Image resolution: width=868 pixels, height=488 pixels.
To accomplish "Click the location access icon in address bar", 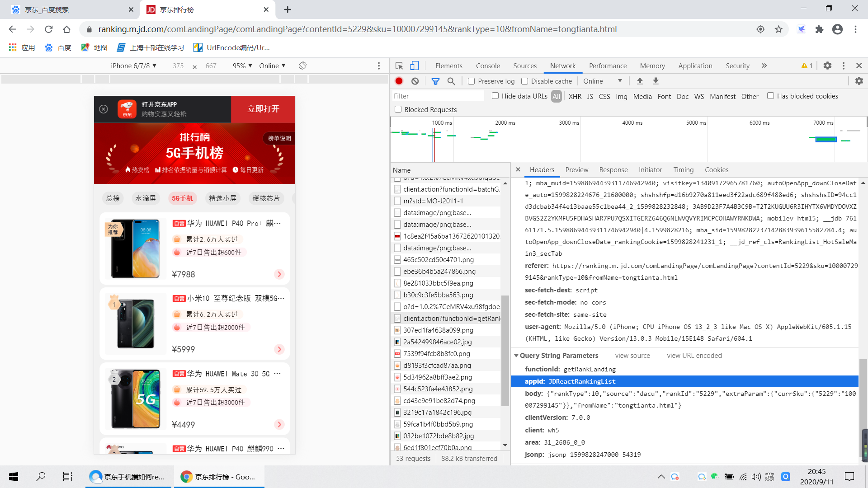I will [x=760, y=29].
